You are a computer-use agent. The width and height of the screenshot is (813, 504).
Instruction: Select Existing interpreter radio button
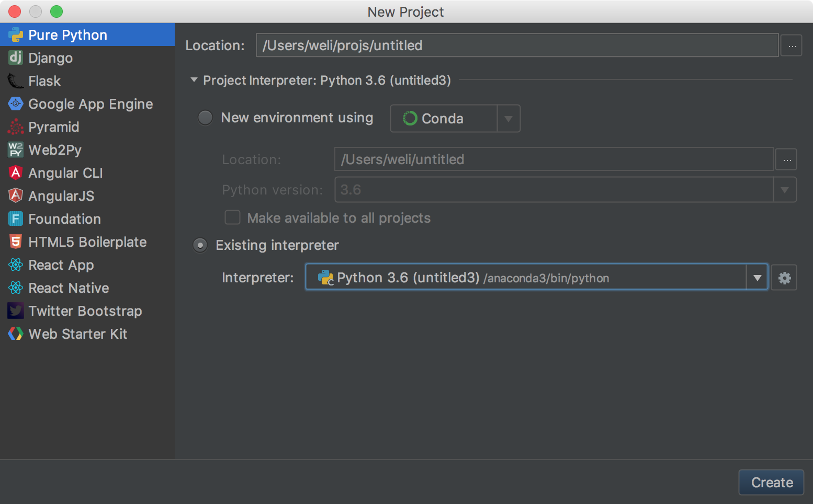(x=200, y=245)
